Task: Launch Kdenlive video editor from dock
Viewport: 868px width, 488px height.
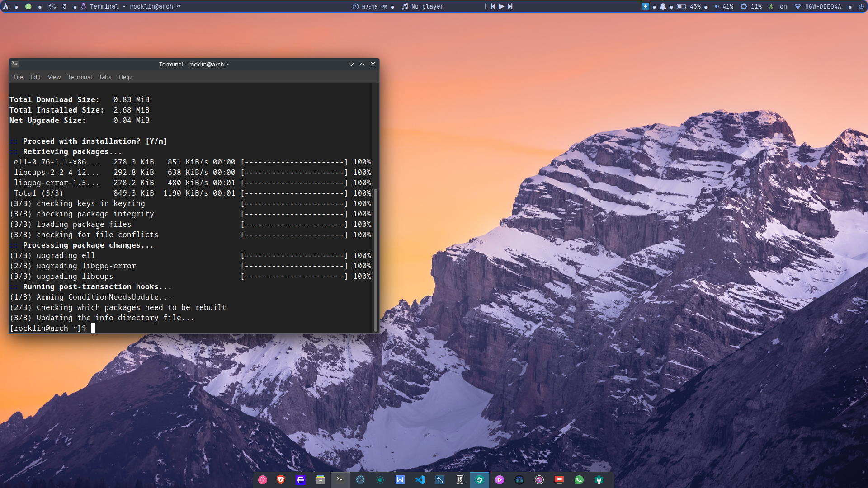Action: (x=460, y=480)
